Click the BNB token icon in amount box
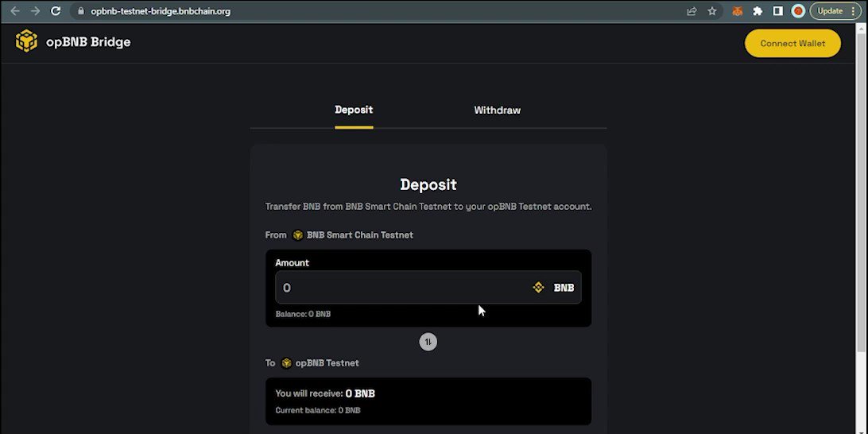 click(x=538, y=287)
